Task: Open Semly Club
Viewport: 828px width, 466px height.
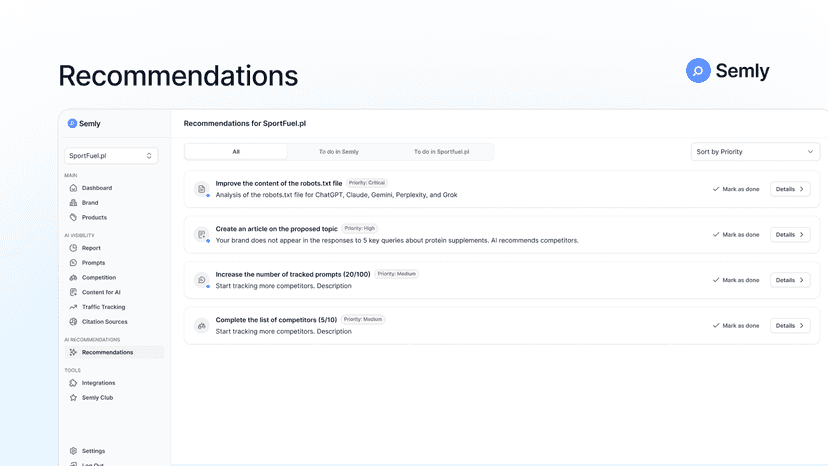Action: 97,398
